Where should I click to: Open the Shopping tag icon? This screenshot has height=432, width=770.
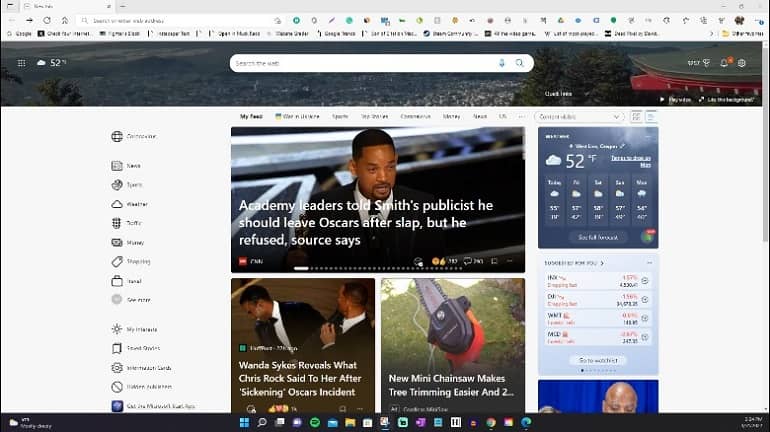pyautogui.click(x=117, y=262)
